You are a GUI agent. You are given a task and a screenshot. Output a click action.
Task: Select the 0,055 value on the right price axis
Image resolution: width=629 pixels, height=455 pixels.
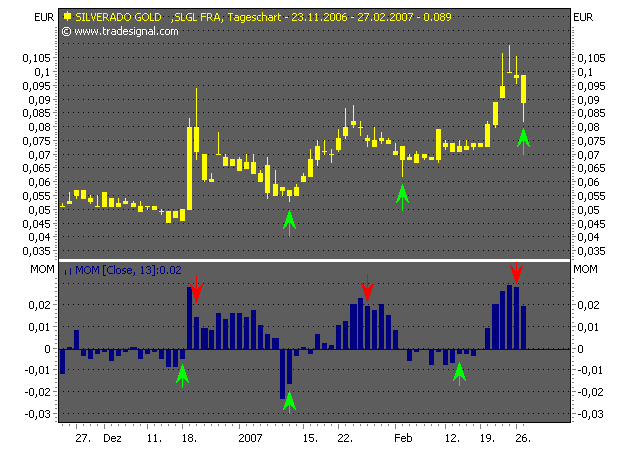click(x=591, y=196)
